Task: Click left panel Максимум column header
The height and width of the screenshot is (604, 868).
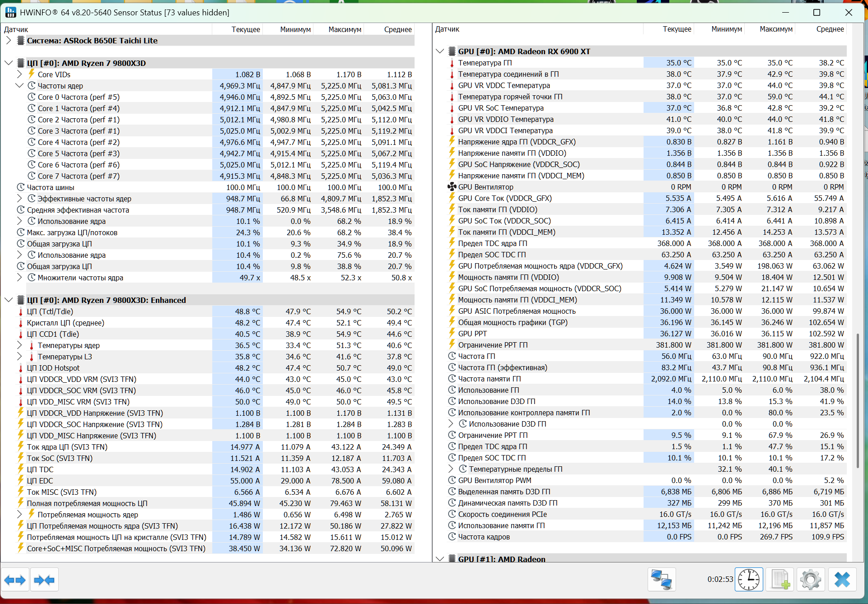Action: pos(345,29)
